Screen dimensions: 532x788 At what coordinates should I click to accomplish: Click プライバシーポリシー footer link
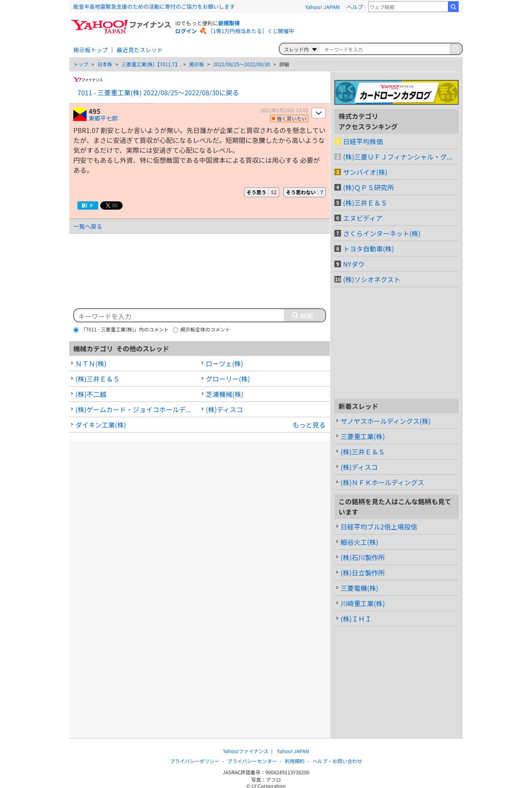tap(195, 761)
